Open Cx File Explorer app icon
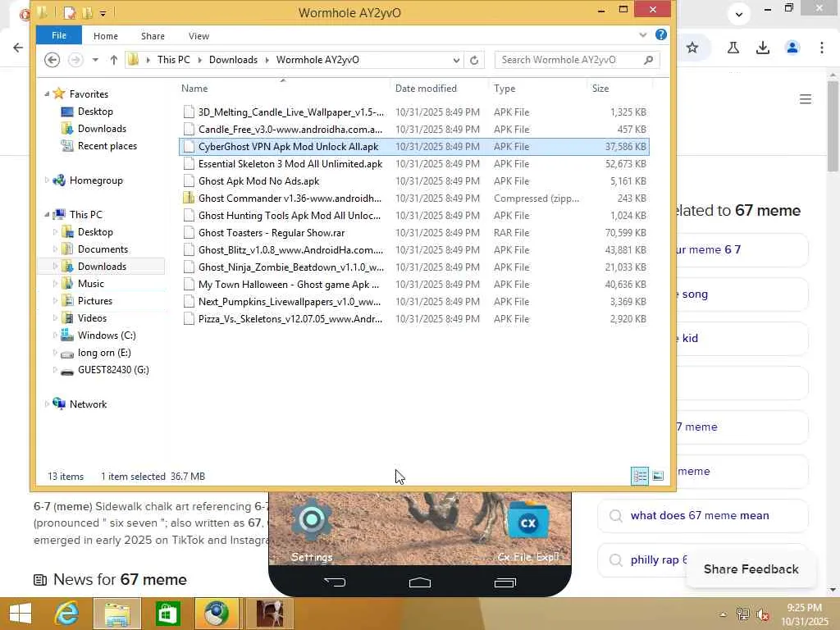 528,531
